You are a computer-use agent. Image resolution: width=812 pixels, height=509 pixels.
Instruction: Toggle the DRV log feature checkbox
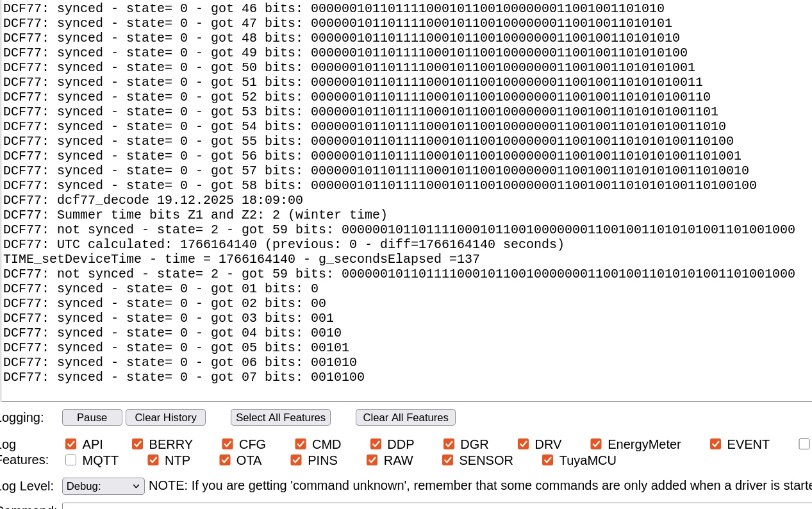point(524,444)
